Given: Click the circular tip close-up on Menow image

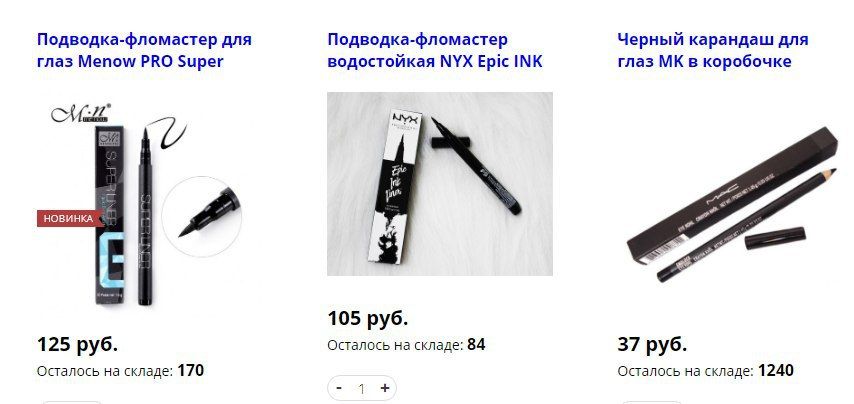Looking at the screenshot, I should (202, 217).
